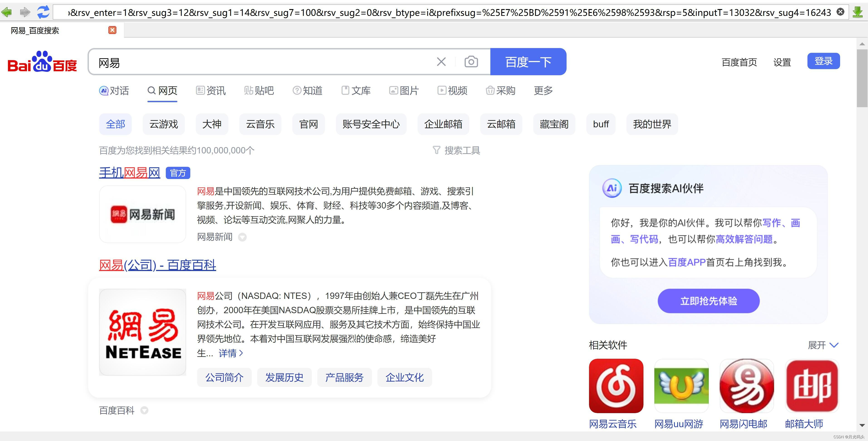Click the 登录 button
This screenshot has width=868, height=441.
pos(824,61)
